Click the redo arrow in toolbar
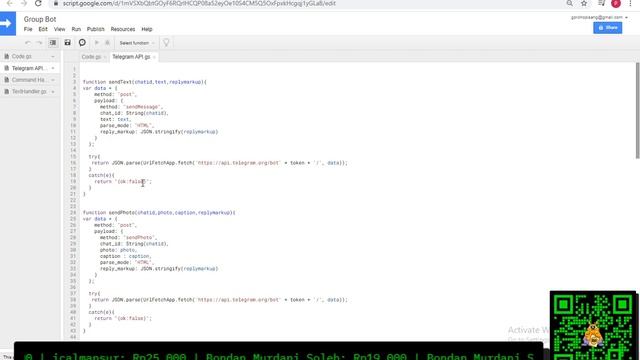 pos(39,43)
